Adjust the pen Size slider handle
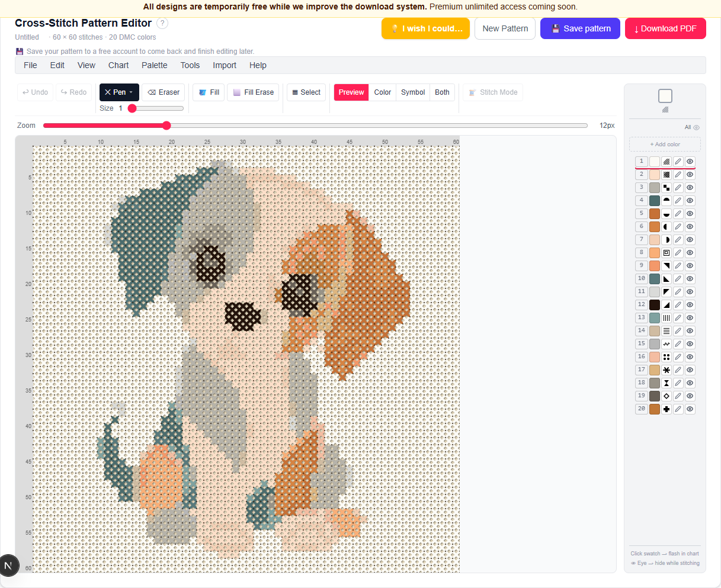The width and height of the screenshot is (721, 588). (132, 108)
